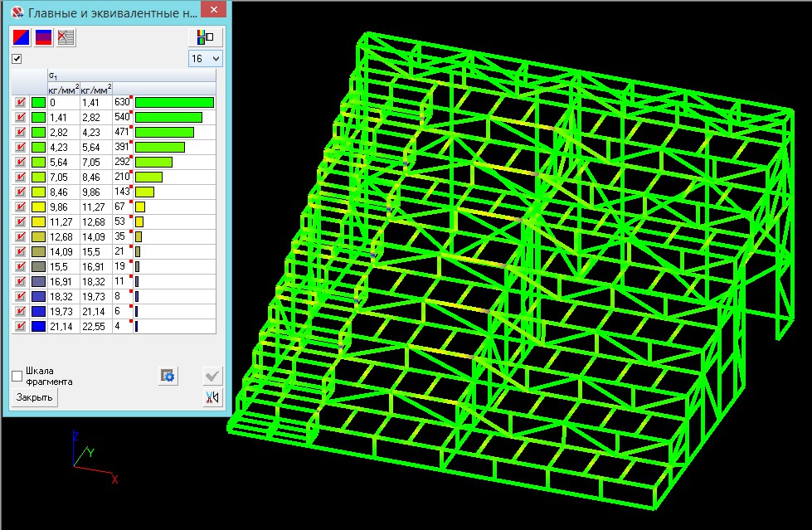Click the upper bound value 22,55
The image size is (812, 530).
click(x=93, y=327)
